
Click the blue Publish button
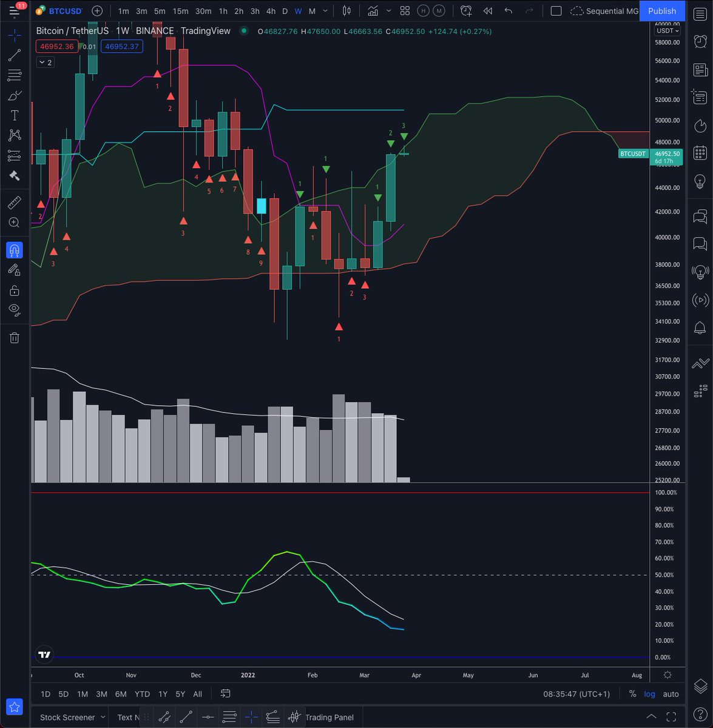pos(662,11)
